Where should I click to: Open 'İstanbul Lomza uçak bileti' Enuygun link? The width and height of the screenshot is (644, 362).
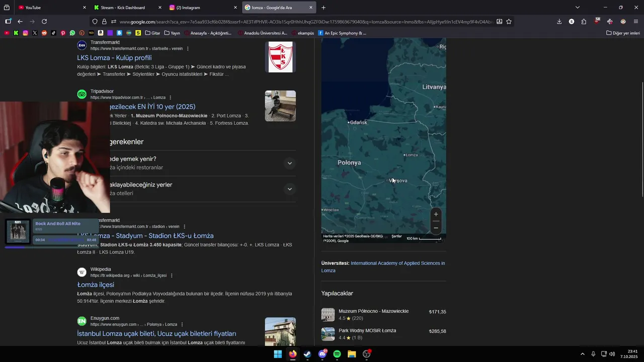[156, 333]
